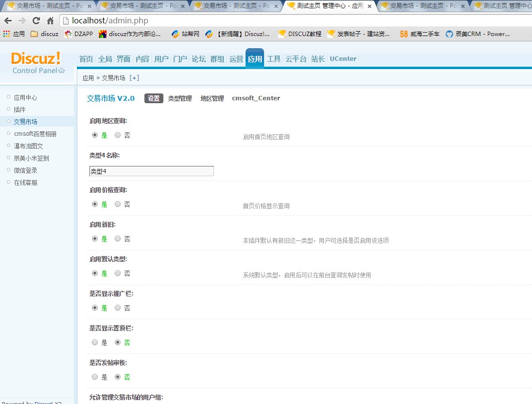Open the 辰美CRM bookmark

pos(478,34)
